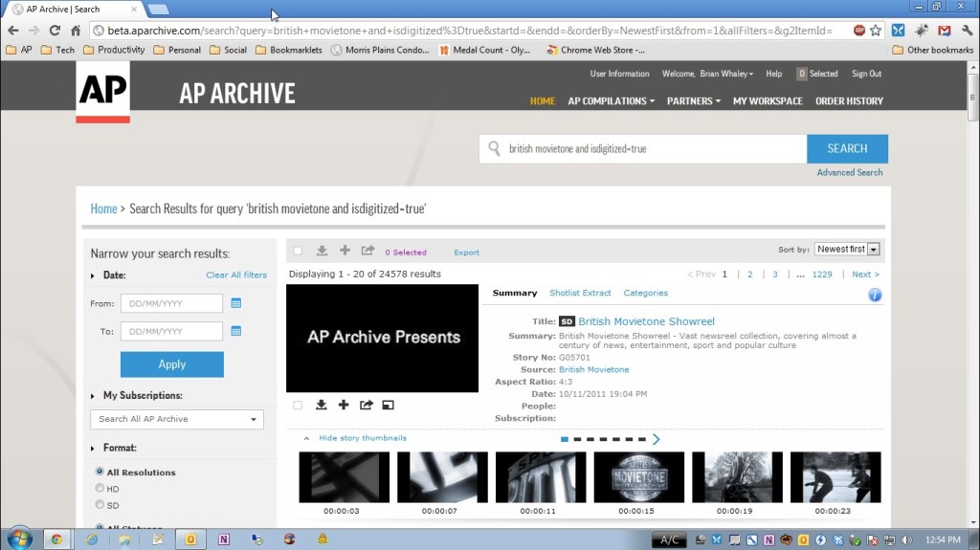Open the Search All AP Archive dropdown

(176, 419)
